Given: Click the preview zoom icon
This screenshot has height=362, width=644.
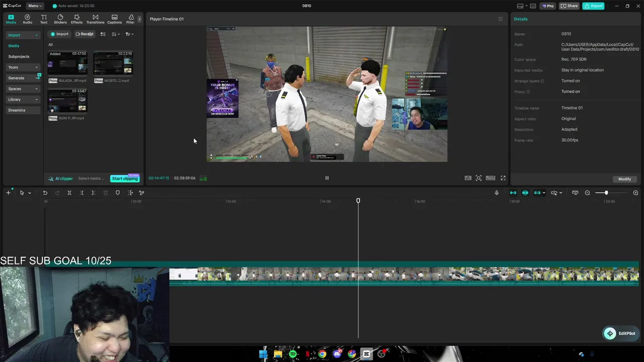Looking at the screenshot, I should click(478, 178).
